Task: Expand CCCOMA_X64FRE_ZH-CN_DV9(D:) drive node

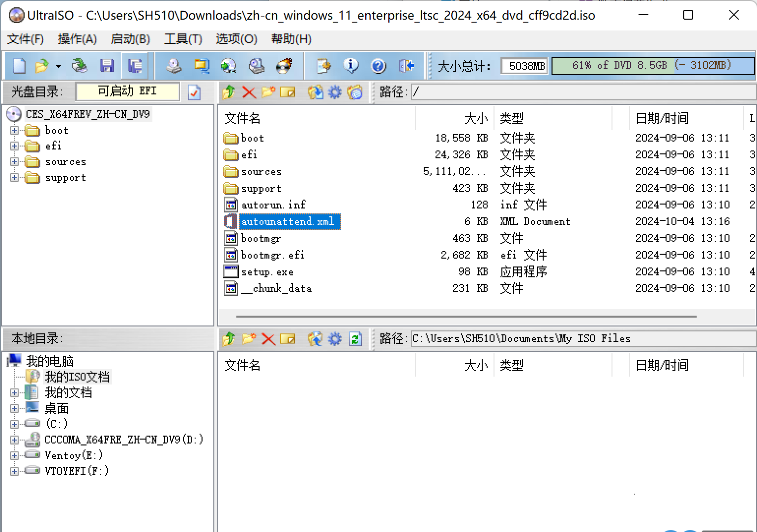Action: click(14, 440)
